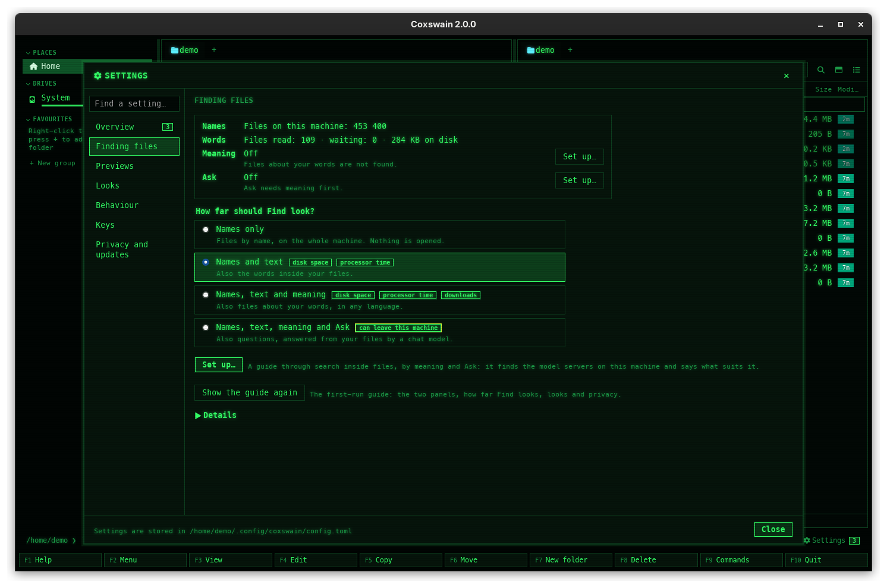Go to Behaviour settings

click(x=134, y=206)
